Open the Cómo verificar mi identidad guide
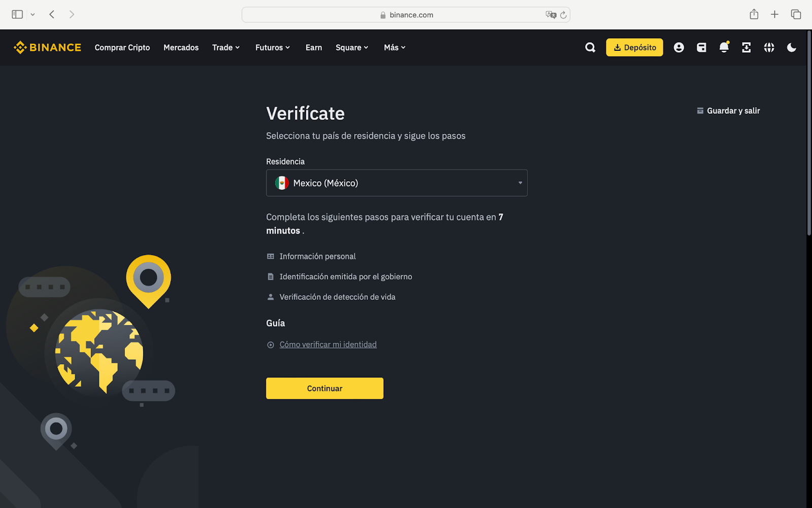Screen dimensions: 812x508 [x=328, y=344]
